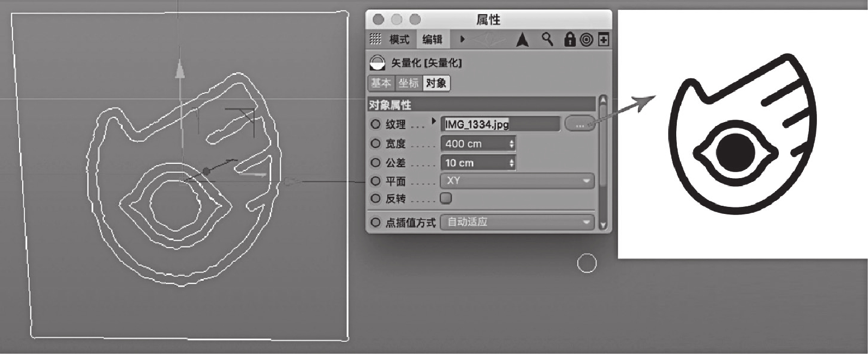The image size is (868, 354).
Task: Switch to the 坐标 tab
Action: click(408, 83)
